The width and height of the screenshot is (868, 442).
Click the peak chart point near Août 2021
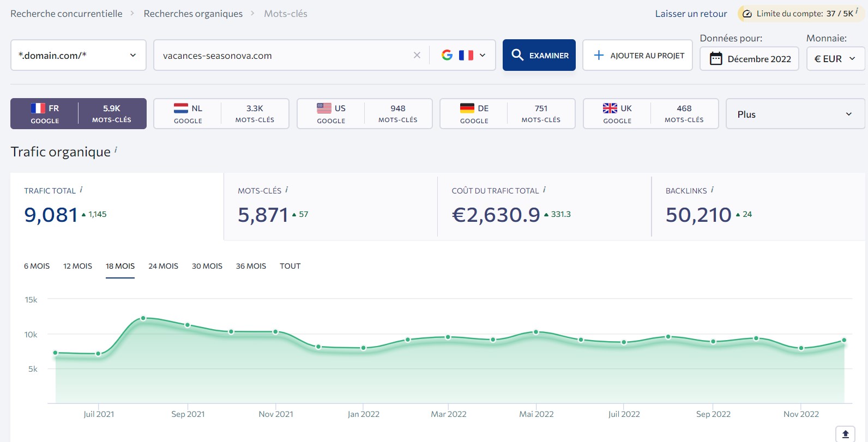pyautogui.click(x=143, y=318)
